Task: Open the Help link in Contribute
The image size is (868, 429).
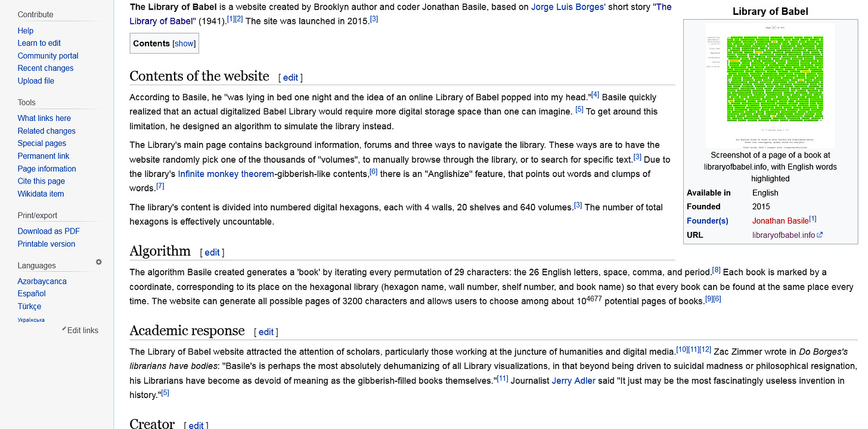Action: point(26,30)
